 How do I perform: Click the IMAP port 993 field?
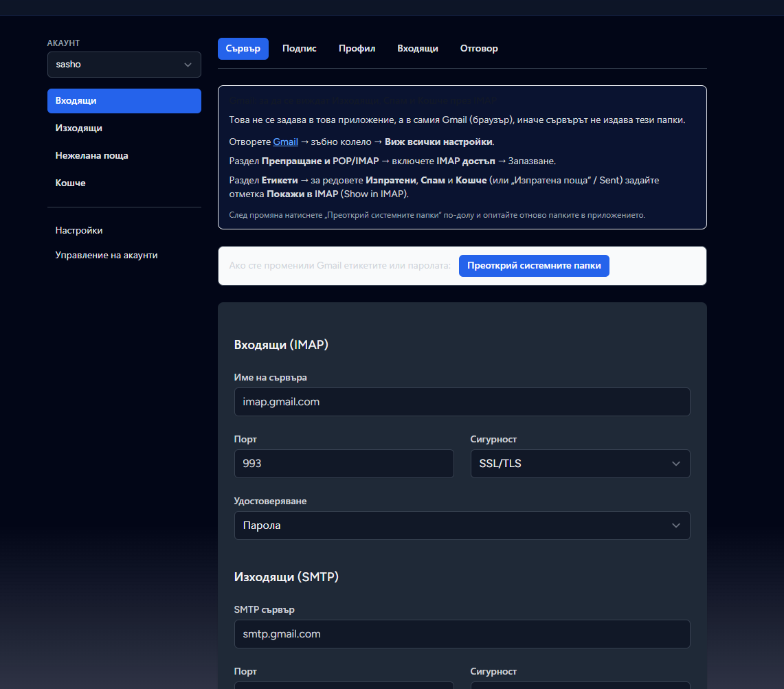pos(344,464)
